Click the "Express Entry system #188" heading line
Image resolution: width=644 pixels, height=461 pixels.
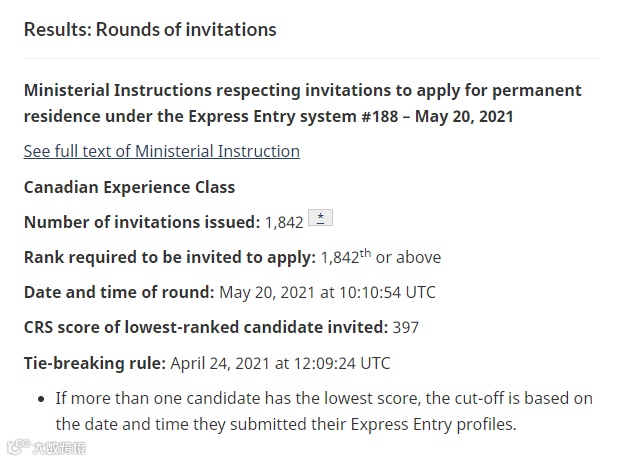point(268,116)
